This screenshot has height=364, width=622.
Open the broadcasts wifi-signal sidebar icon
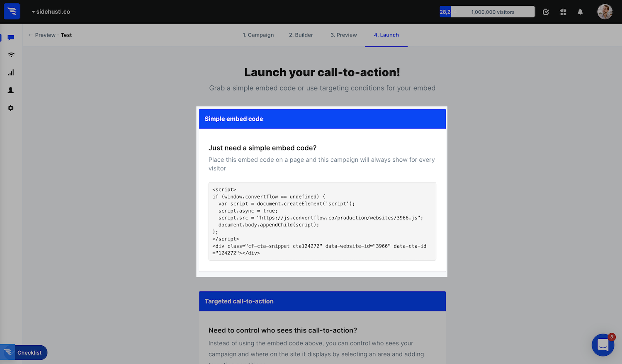(x=11, y=55)
